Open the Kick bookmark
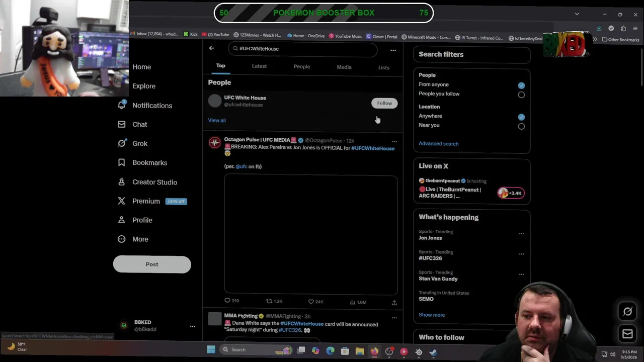644x362 pixels. [x=190, y=34]
